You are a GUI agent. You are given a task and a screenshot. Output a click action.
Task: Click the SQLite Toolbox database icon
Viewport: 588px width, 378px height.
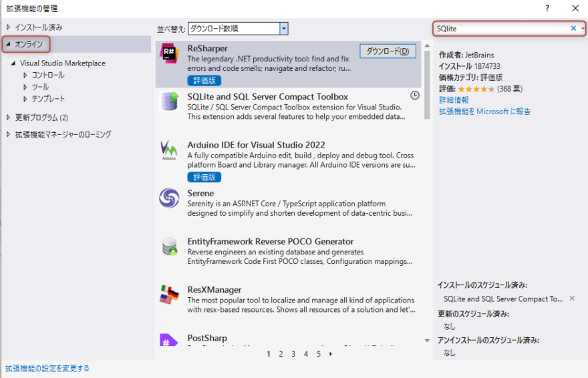[x=169, y=102]
